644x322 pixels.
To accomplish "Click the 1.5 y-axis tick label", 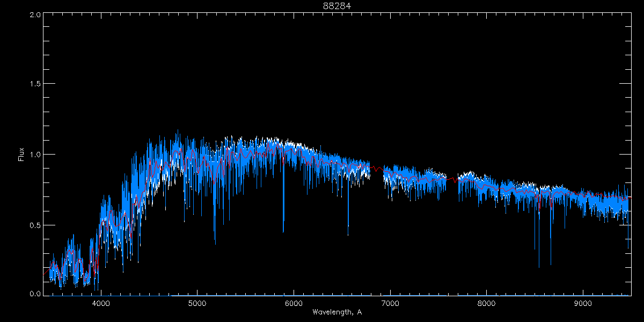I will click(x=34, y=84).
